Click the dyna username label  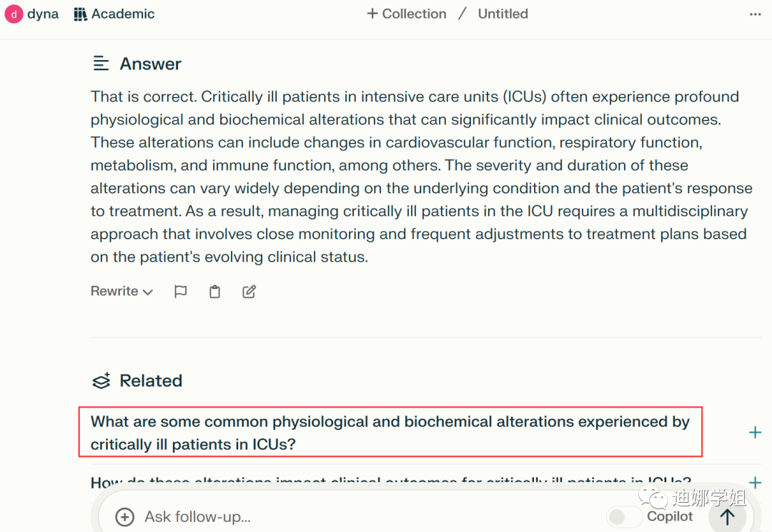tap(43, 14)
